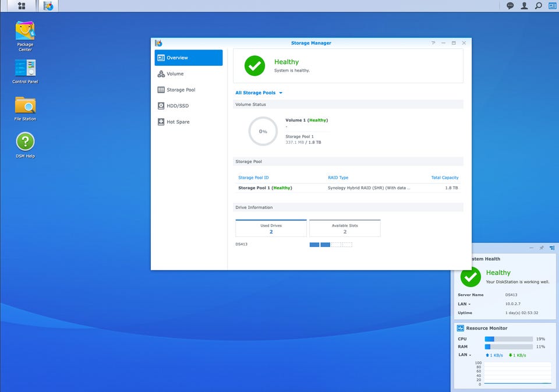
Task: Sort by Storage Pool ID column header
Action: (253, 178)
